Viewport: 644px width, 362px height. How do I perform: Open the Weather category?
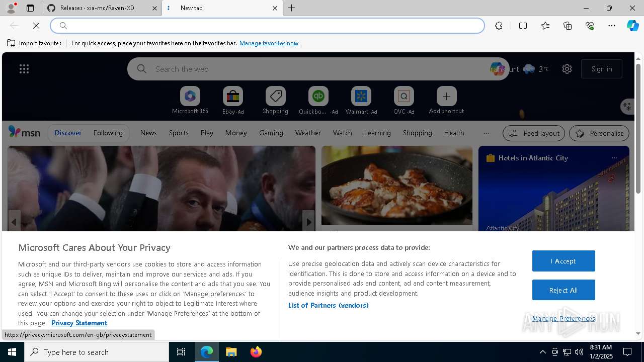pyautogui.click(x=308, y=133)
